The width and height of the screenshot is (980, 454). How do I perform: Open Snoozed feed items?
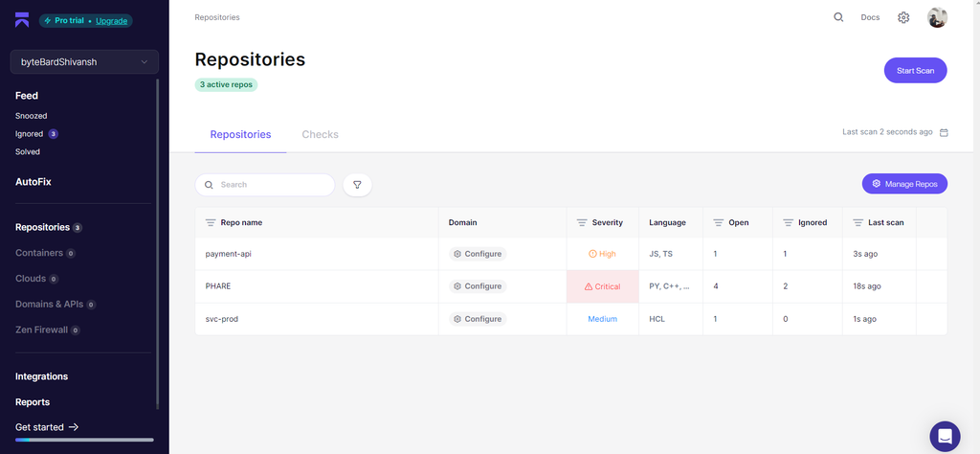32,116
